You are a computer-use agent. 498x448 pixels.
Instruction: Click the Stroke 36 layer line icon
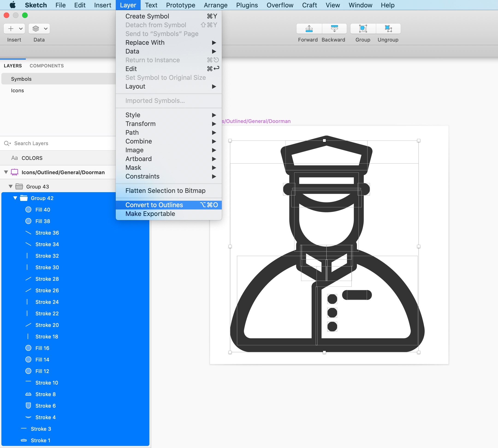pyautogui.click(x=29, y=233)
